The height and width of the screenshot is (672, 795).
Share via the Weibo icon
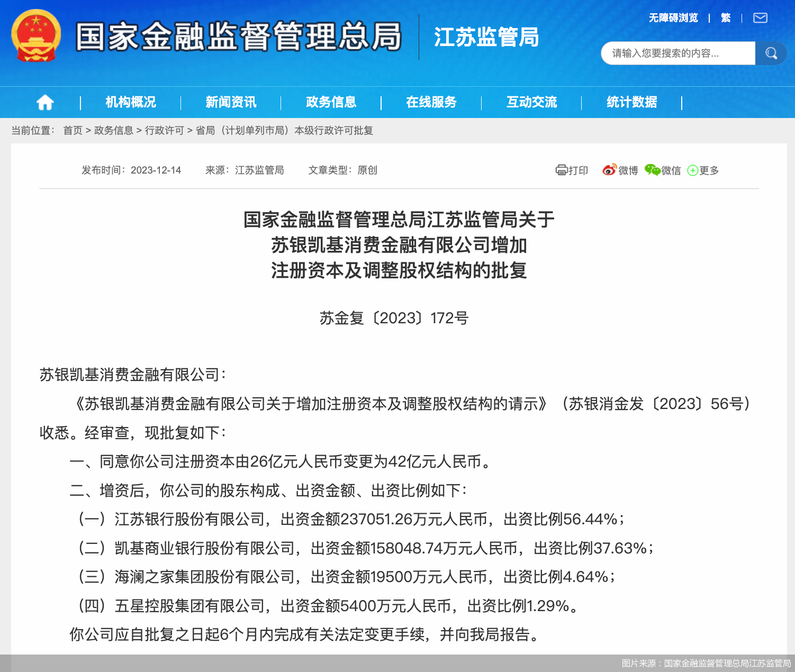pos(609,170)
